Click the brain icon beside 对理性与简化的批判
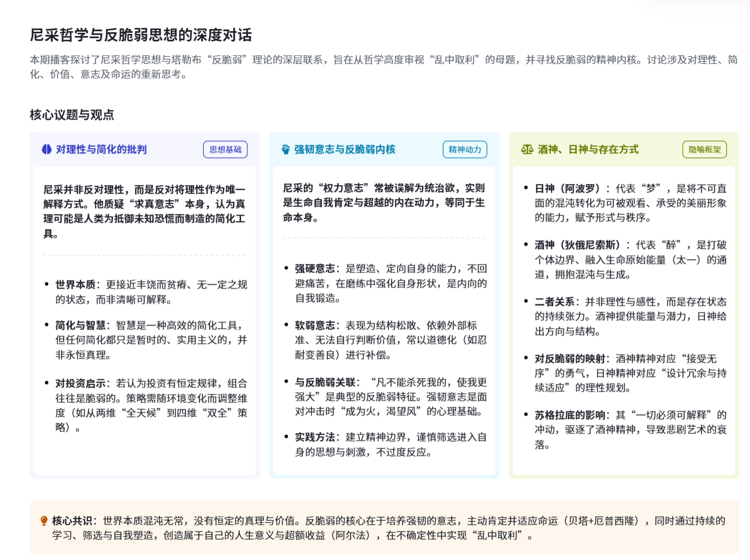 (47, 149)
